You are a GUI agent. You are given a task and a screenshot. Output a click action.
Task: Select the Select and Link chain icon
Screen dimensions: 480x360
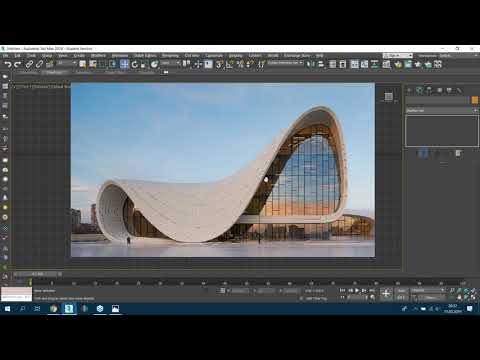(x=29, y=64)
